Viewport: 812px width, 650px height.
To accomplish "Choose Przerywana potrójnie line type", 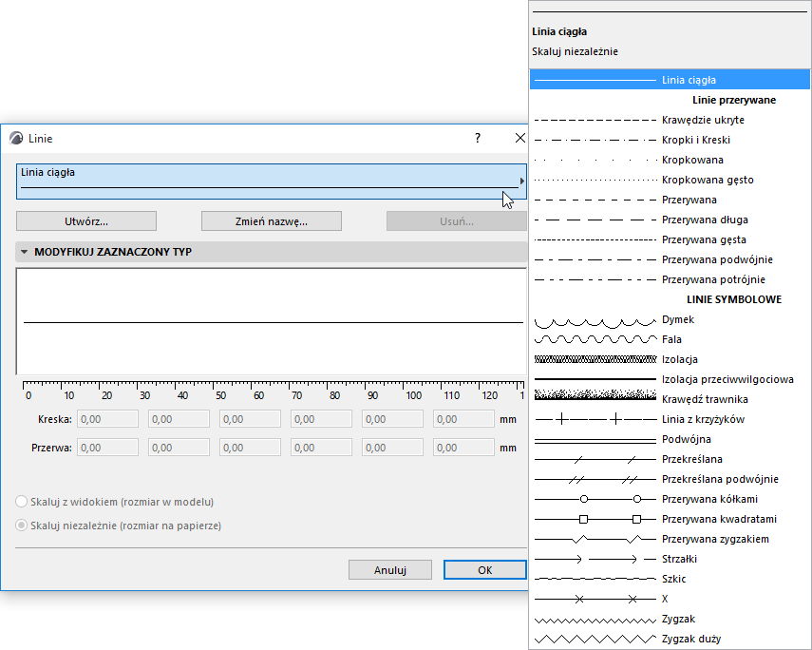I will 670,279.
